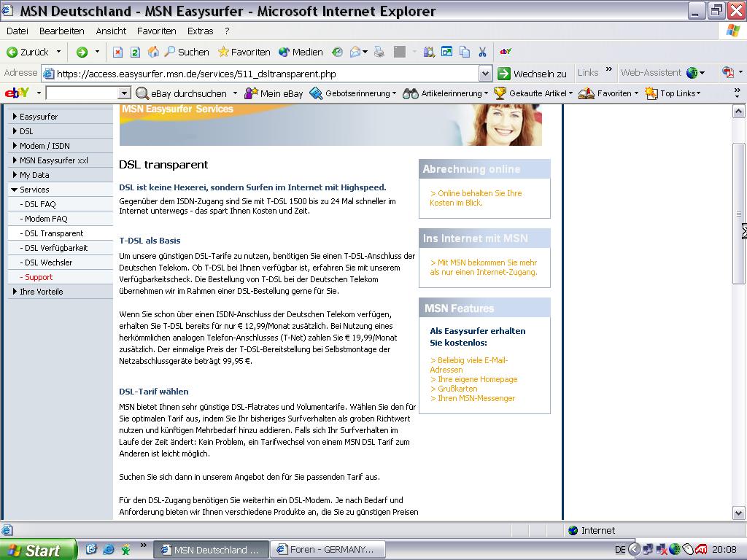Open the ? help menu
Image resolution: width=747 pixels, height=560 pixels.
[228, 31]
